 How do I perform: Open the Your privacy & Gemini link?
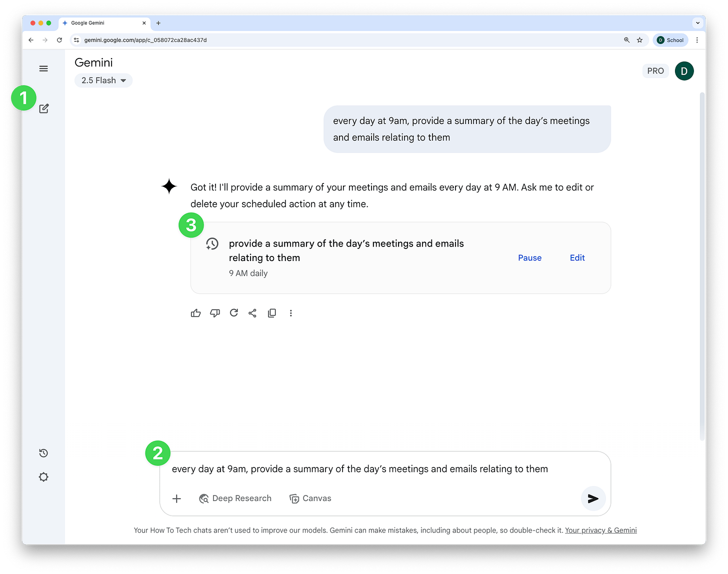pos(601,530)
